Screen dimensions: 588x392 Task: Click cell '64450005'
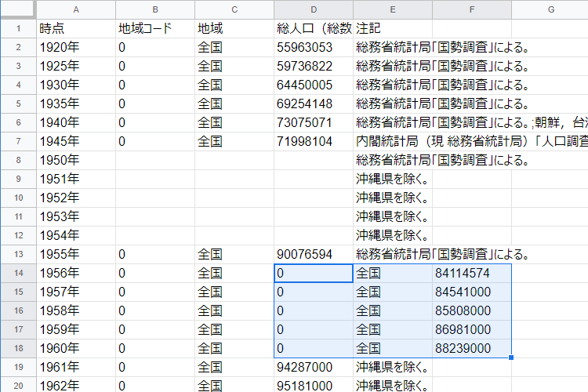(314, 85)
